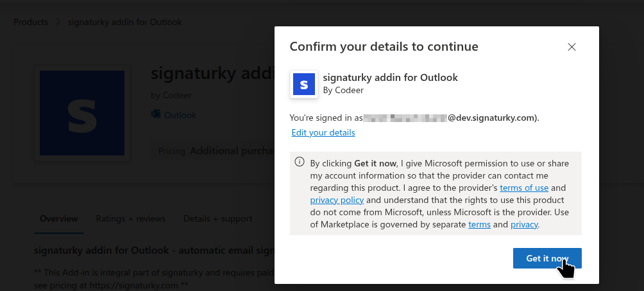Viewport: 644px width, 291px height.
Task: Switch to the Details + support tab
Action: pos(217,218)
